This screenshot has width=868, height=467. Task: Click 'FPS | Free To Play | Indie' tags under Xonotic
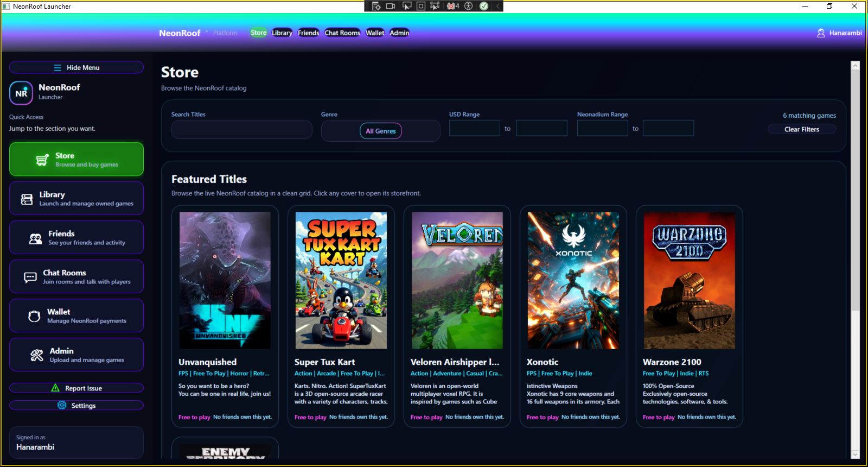point(559,374)
